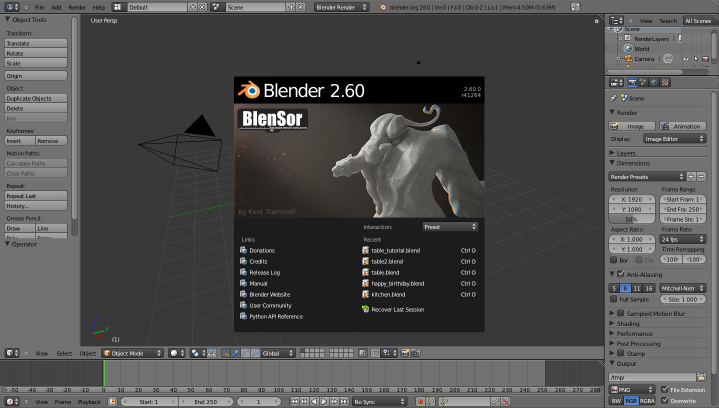Screen dimensions: 719x408
Task: Play the animation forward
Action: tap(324, 402)
